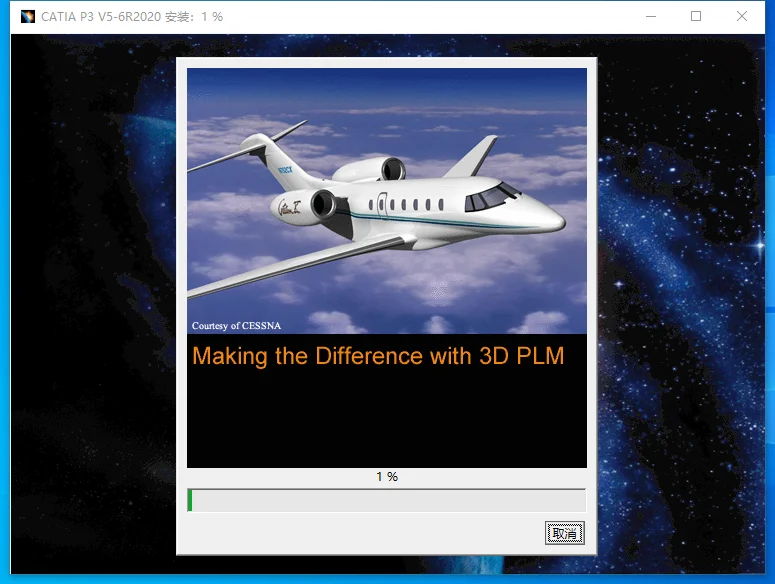
Task: Click the "Courtesy of CESSNA" caption
Action: 236,326
